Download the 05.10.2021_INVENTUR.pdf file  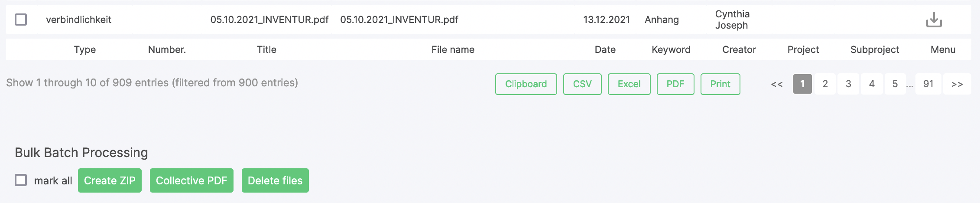point(934,20)
